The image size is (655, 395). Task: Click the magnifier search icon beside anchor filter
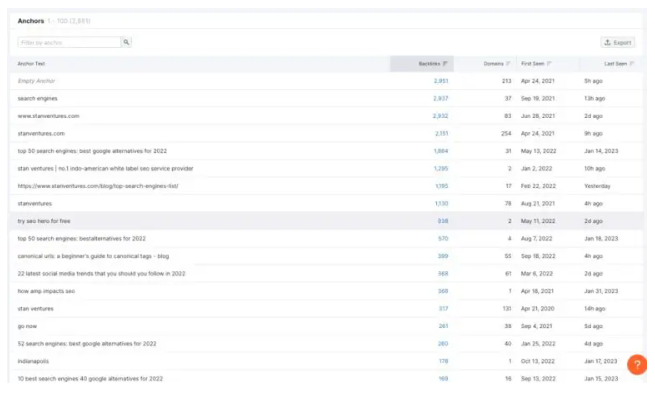(x=126, y=42)
